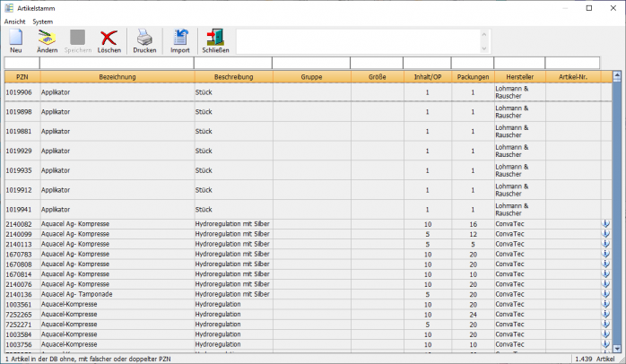Focus the Gruppe filter field
This screenshot has height=364, width=626.
(311, 63)
